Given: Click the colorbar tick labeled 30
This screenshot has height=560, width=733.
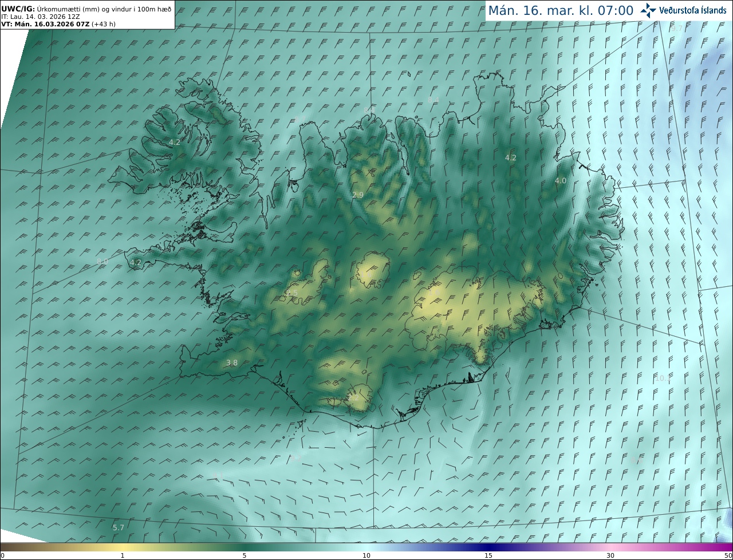Looking at the screenshot, I should pyautogui.click(x=610, y=555).
